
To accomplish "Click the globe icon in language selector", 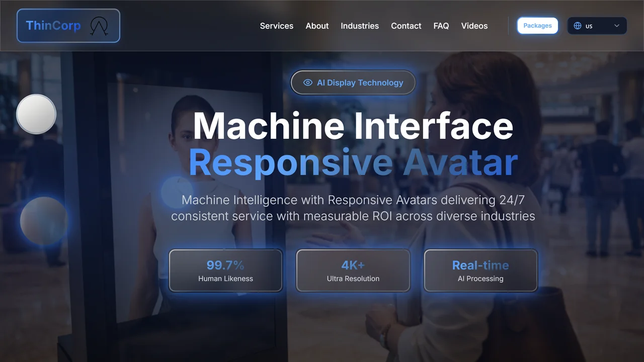I will point(578,26).
